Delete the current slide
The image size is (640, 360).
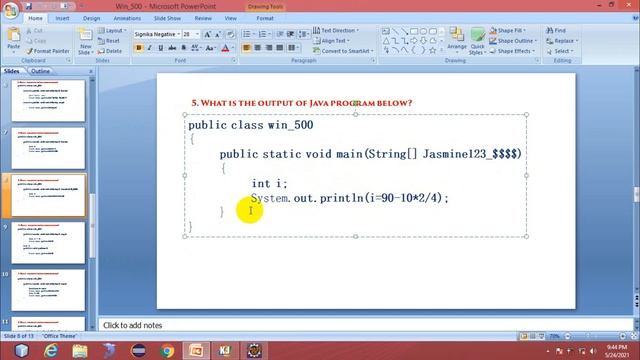click(110, 51)
